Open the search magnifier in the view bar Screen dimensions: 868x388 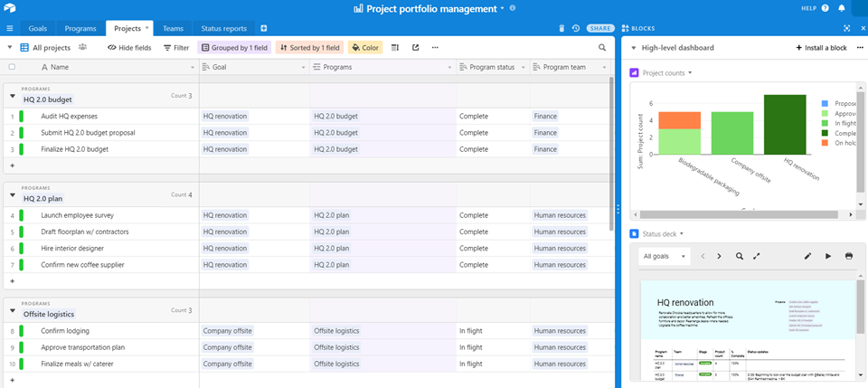click(x=602, y=48)
